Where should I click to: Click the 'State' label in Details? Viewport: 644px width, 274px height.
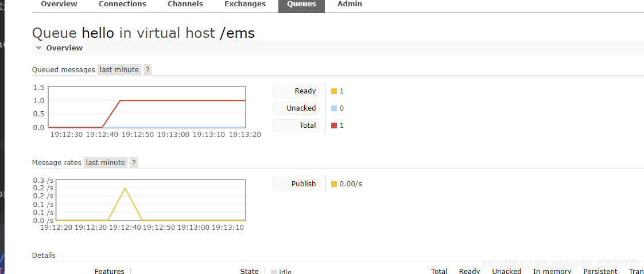pyautogui.click(x=249, y=271)
